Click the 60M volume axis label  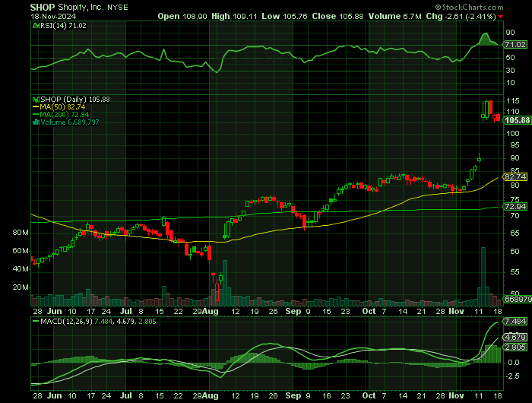click(x=21, y=251)
